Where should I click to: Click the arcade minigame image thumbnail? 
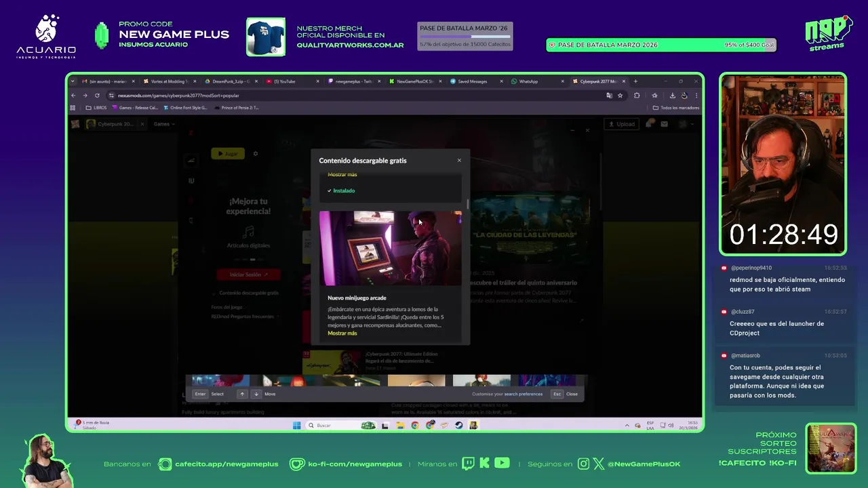(x=391, y=248)
